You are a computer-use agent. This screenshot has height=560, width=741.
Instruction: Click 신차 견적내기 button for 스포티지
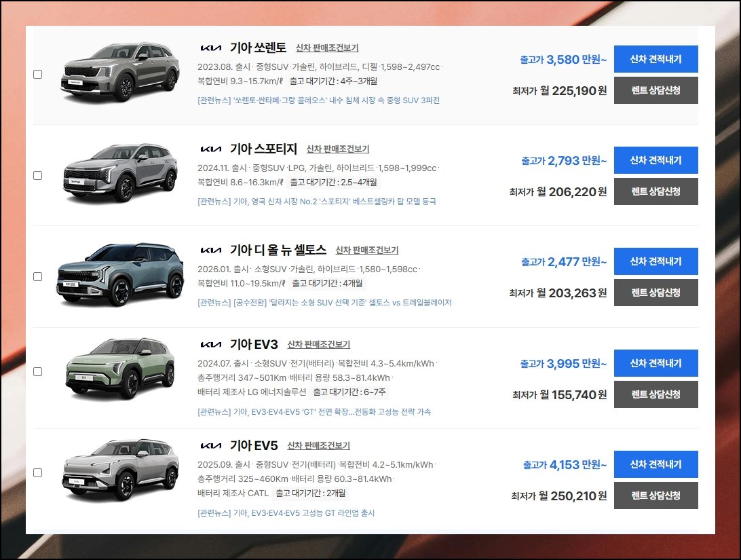point(656,160)
